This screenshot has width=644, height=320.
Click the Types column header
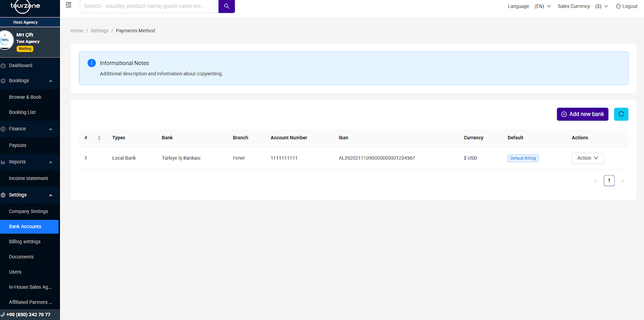pos(119,138)
